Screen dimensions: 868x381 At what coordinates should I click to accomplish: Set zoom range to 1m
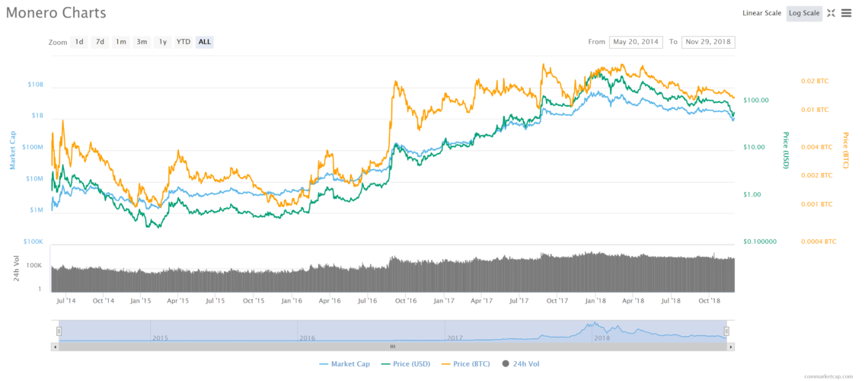(x=120, y=42)
